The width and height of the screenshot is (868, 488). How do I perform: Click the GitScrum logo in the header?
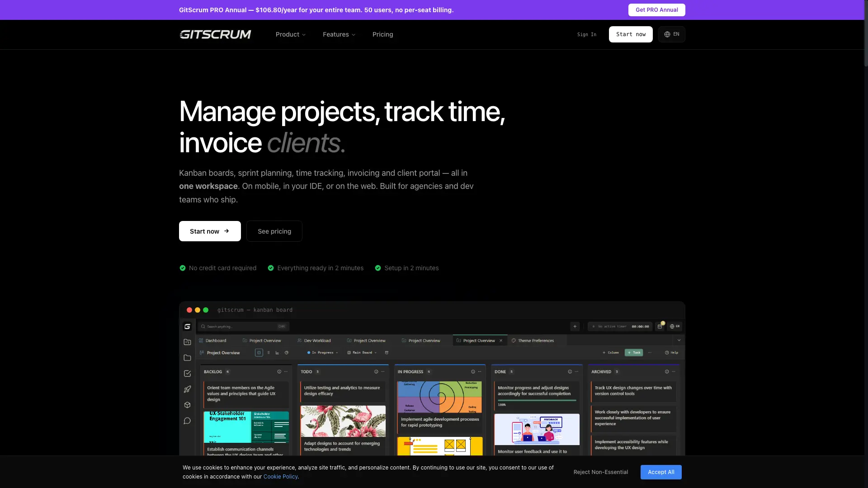pos(215,34)
